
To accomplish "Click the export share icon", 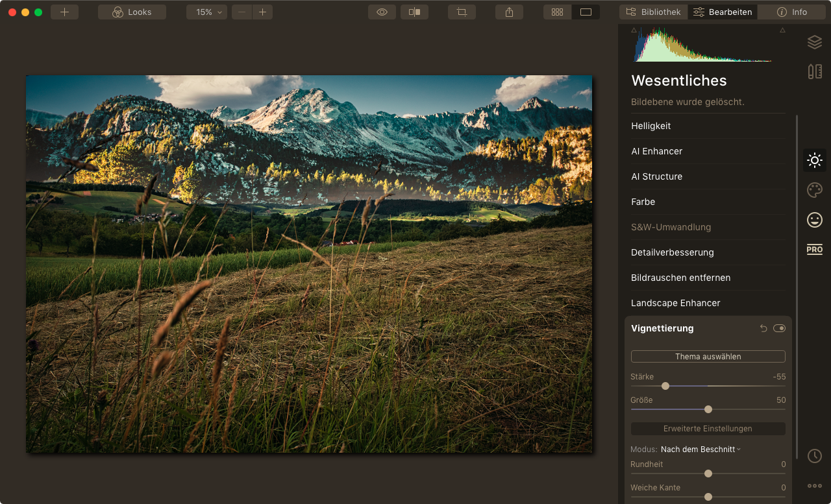I will 509,12.
